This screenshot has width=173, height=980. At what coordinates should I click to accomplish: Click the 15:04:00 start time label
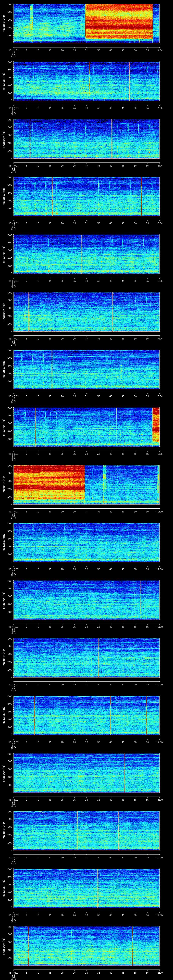pyautogui.click(x=14, y=223)
